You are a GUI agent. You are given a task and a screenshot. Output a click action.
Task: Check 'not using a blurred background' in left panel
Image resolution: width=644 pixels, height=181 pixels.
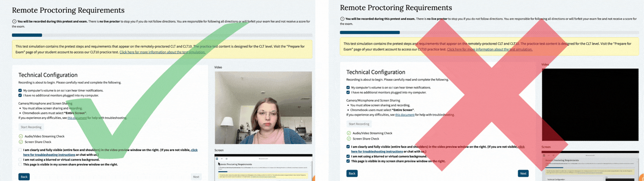[20, 160]
